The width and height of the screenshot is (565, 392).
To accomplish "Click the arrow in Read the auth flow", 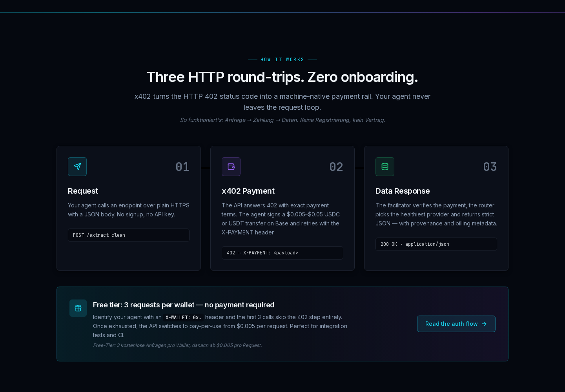I will (x=484, y=324).
